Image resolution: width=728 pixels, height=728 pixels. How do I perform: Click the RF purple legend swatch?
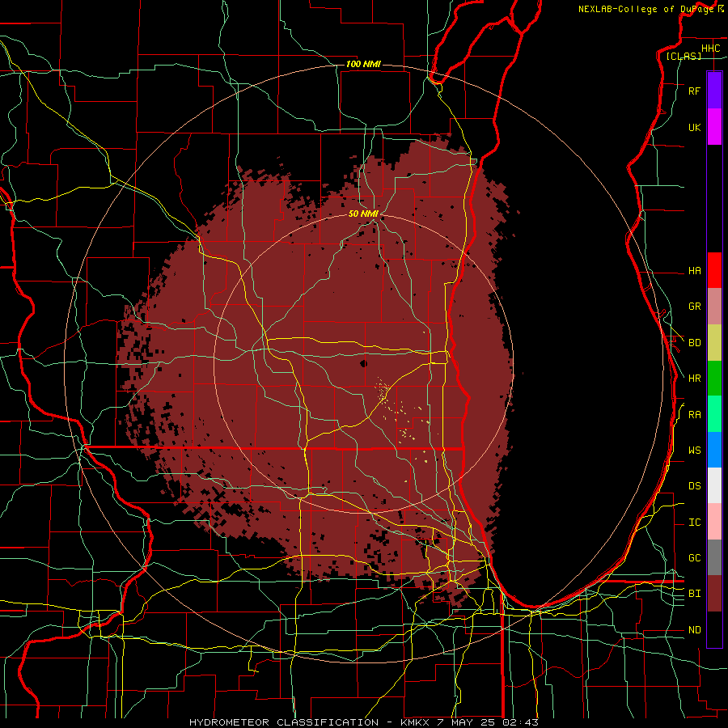714,91
